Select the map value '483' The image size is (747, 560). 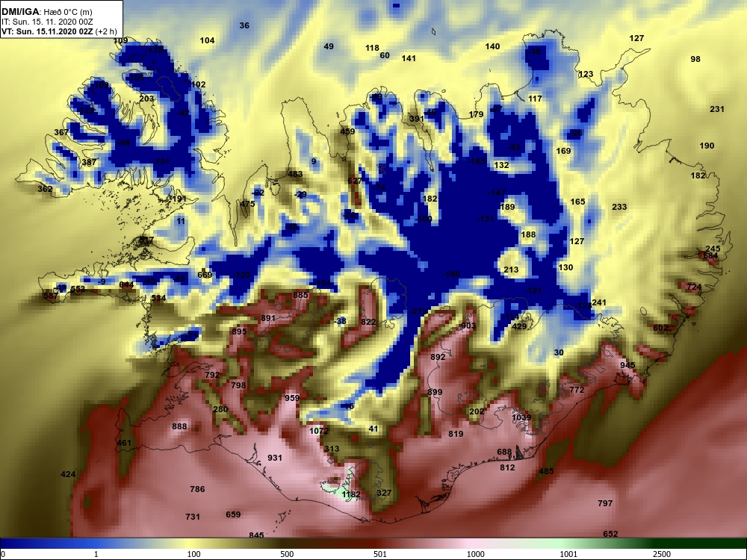(x=295, y=174)
